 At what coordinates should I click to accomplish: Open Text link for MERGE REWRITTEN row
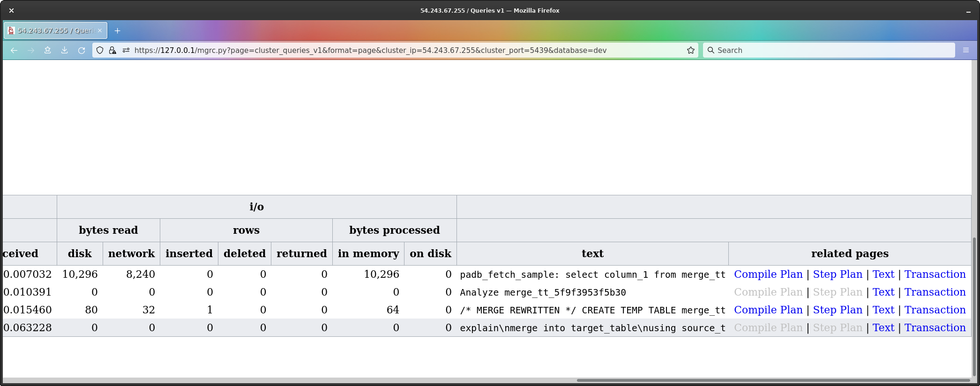click(883, 310)
